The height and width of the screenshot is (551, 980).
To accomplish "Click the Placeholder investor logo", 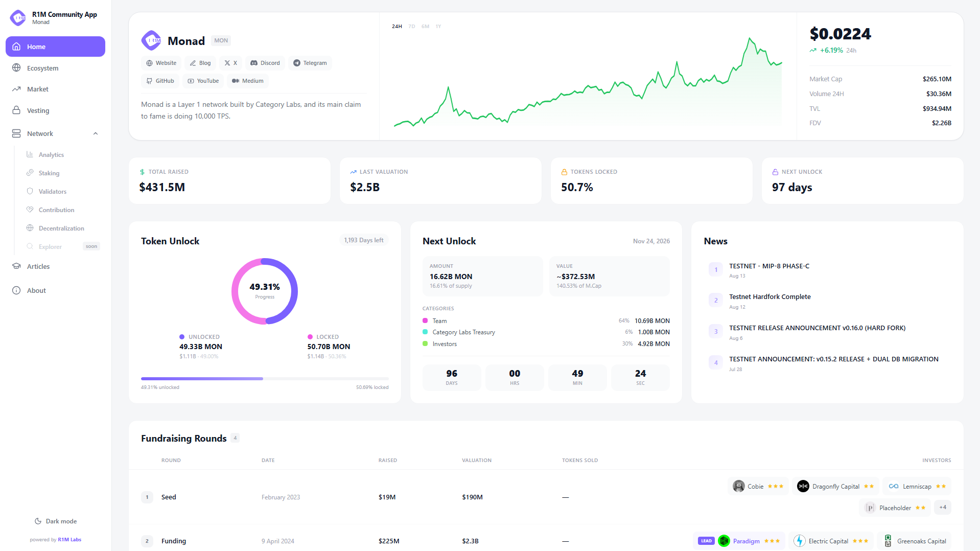I will [x=870, y=508].
